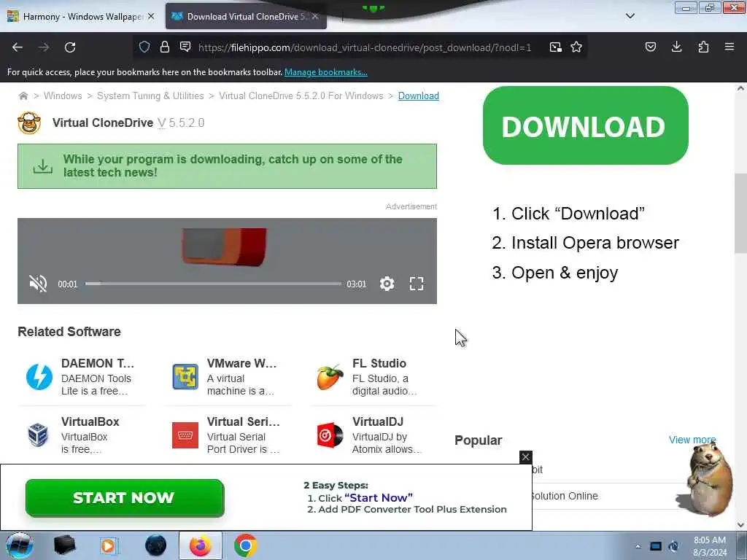Open the VMware Workstation icon
Image resolution: width=747 pixels, height=560 pixels.
[x=185, y=377]
